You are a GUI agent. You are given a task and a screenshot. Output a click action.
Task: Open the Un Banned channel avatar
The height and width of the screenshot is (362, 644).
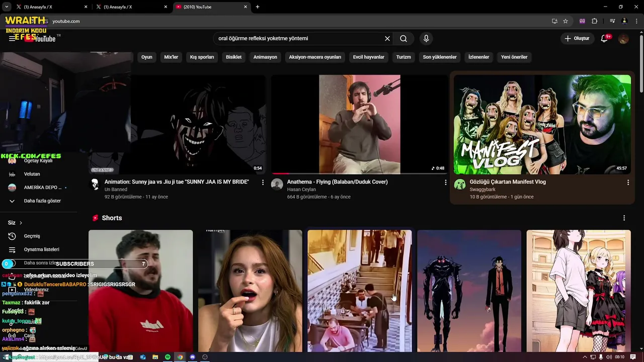click(95, 184)
